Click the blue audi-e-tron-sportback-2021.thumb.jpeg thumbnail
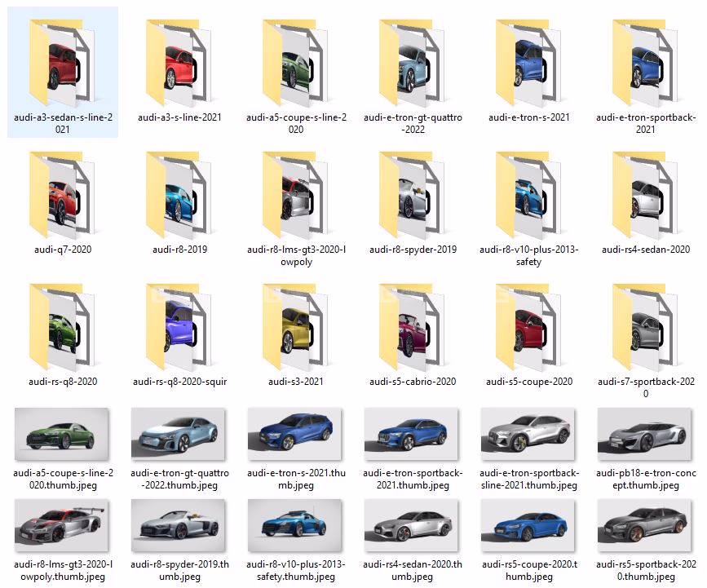This screenshot has width=707, height=588. (412, 434)
